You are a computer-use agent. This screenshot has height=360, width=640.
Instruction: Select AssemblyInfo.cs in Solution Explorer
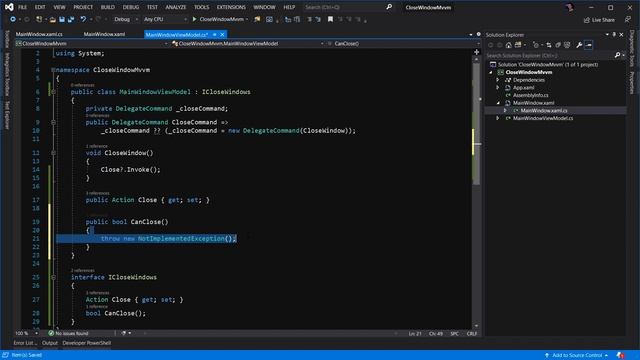click(x=530, y=95)
